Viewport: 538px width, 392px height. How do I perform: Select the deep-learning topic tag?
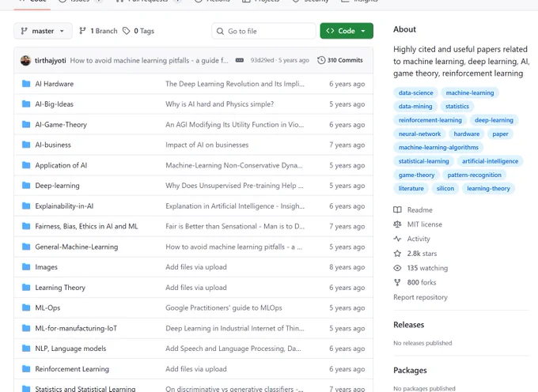point(494,120)
